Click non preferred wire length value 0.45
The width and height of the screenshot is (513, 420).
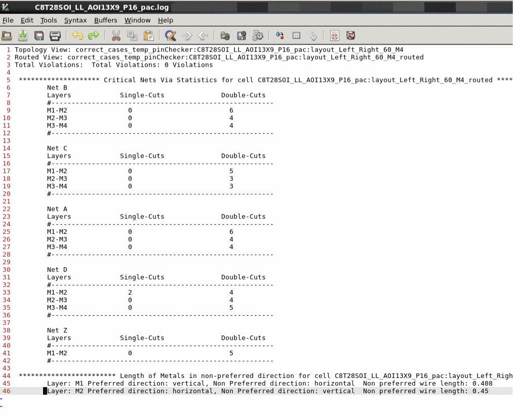tap(480, 391)
